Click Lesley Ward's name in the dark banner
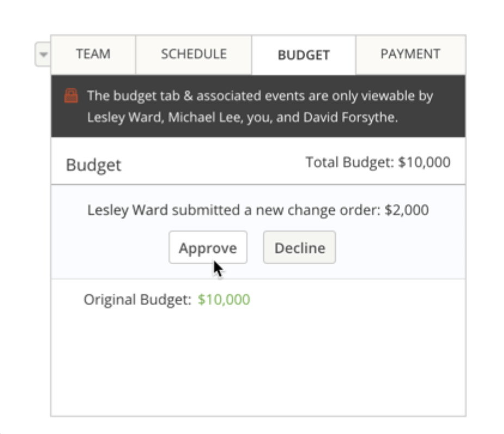Image resolution: width=504 pixels, height=434 pixels. click(x=123, y=117)
